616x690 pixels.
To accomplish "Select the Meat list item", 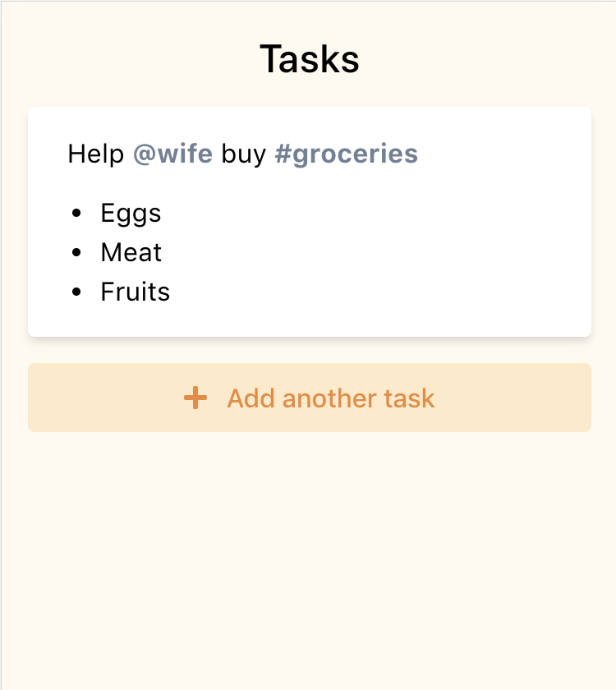I will (131, 252).
